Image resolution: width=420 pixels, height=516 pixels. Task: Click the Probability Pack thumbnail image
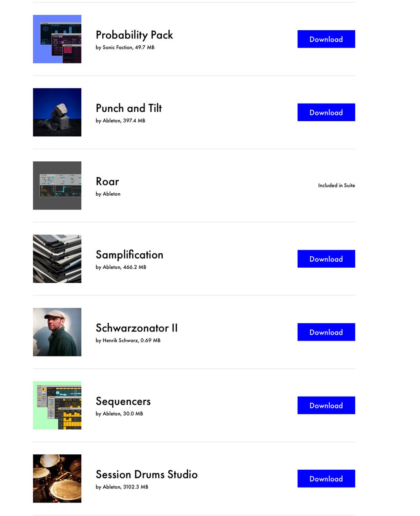pos(57,39)
